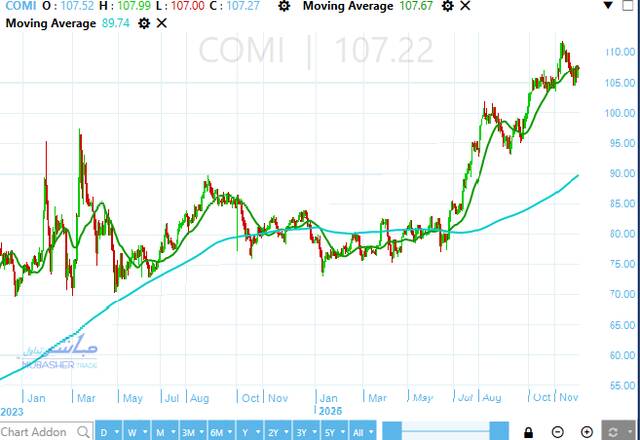
Task: Zoom out the chart with minus icon
Action: (558, 432)
